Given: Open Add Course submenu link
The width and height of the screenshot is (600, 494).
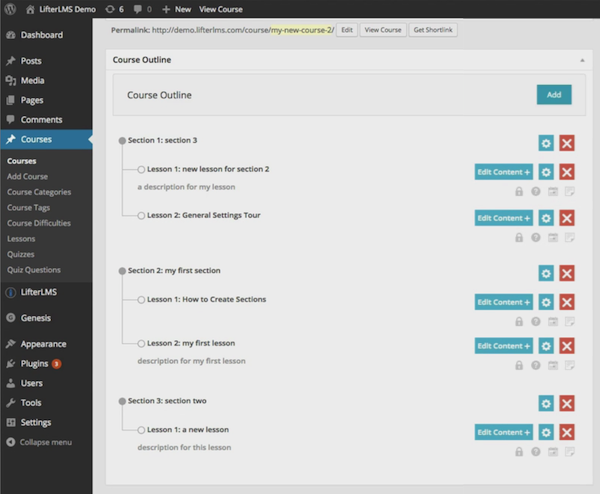Looking at the screenshot, I should coord(28,177).
